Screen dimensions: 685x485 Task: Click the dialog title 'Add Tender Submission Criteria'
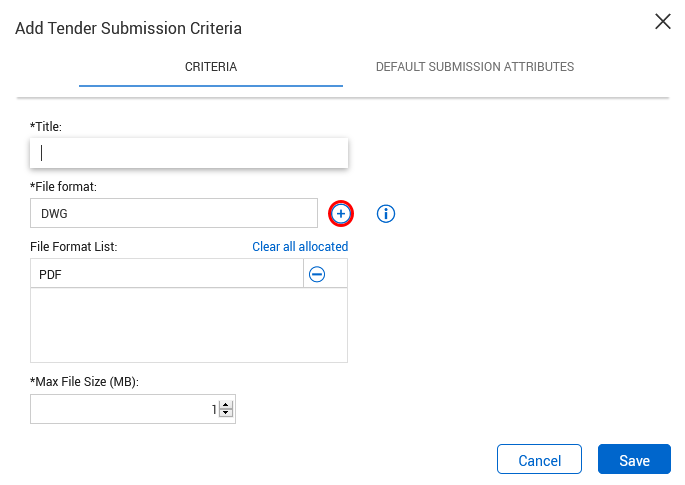128,28
